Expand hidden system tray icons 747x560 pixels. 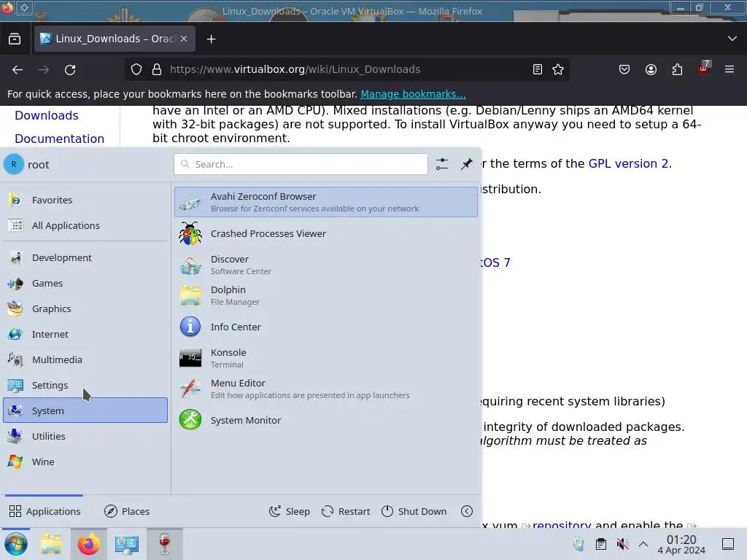pos(643,544)
